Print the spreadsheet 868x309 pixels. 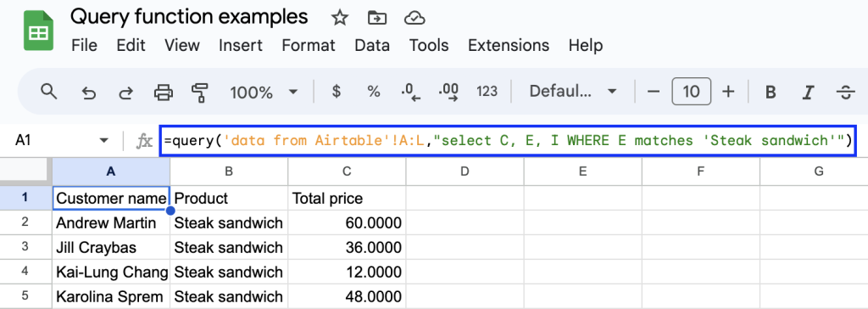(x=164, y=92)
